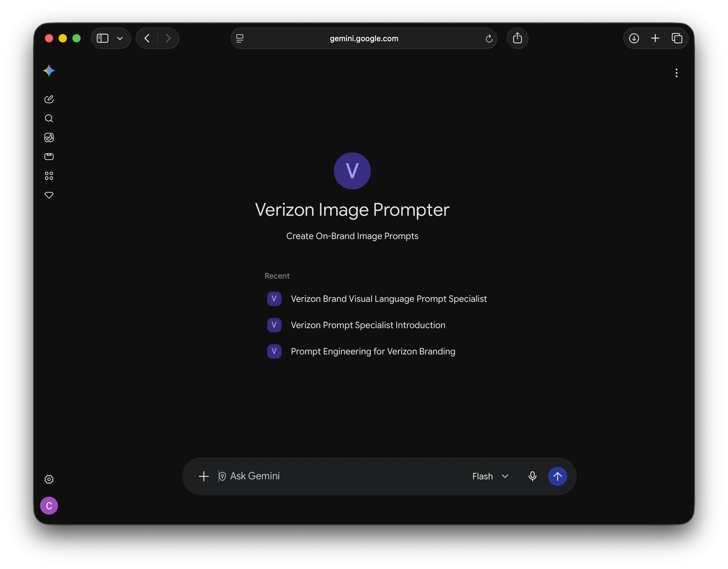This screenshot has height=569, width=728.
Task: Reload the page with refresh icon
Action: [x=489, y=39]
